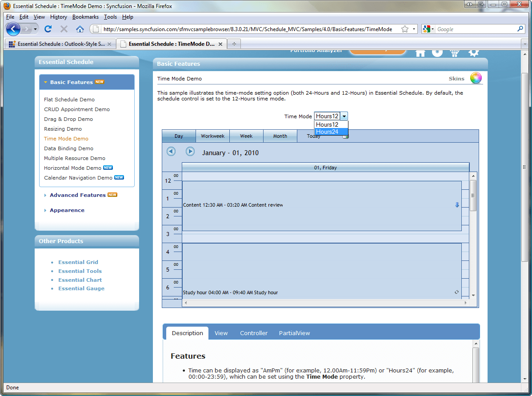Screen dimensions: 532x396
Task: Click the bookmark star in address bar
Action: (404, 29)
